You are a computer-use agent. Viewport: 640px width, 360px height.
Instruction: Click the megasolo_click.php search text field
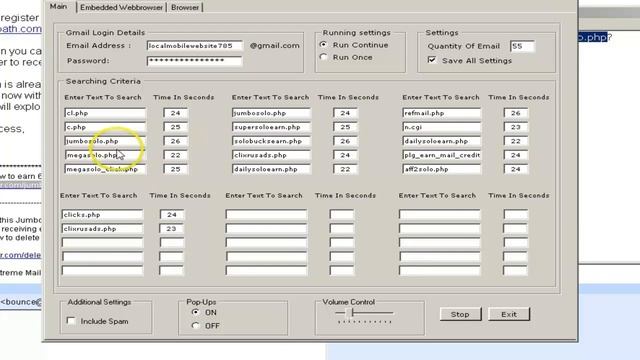[105, 169]
